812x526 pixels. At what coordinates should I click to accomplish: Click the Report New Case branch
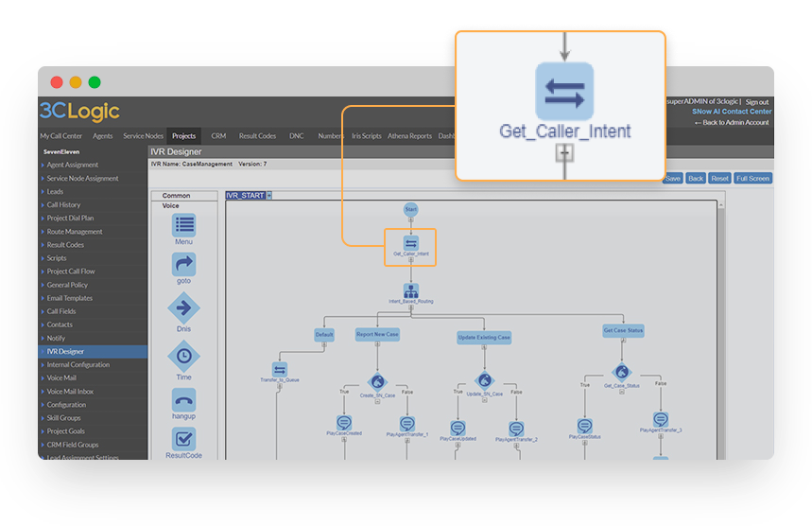point(377,334)
